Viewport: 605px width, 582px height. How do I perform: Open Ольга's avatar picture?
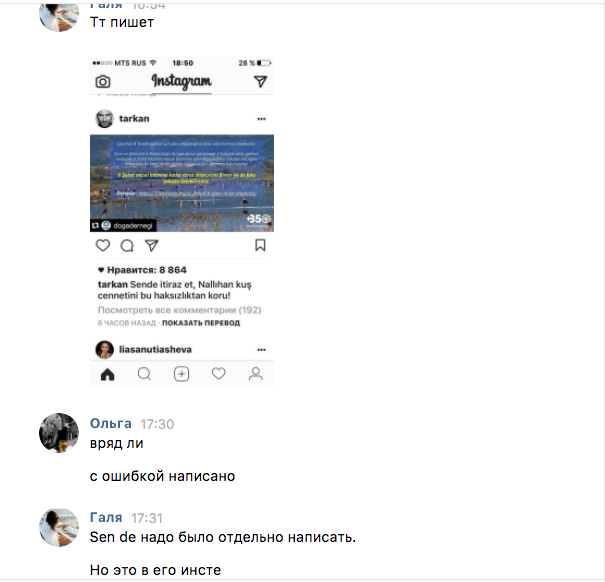click(x=59, y=433)
